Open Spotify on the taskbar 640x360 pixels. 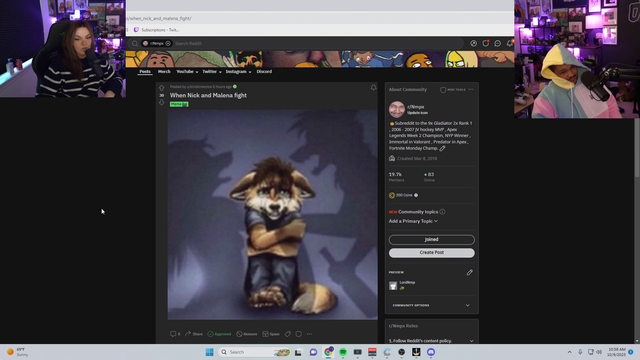click(x=343, y=352)
